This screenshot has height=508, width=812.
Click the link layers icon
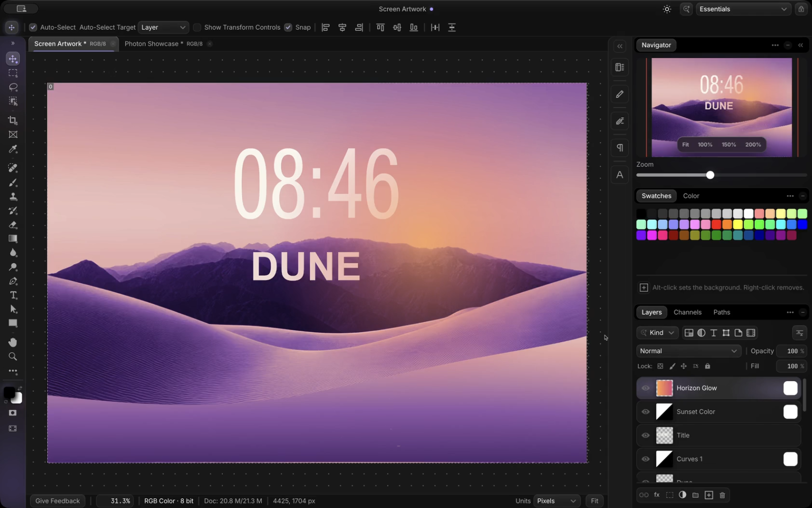click(644, 495)
